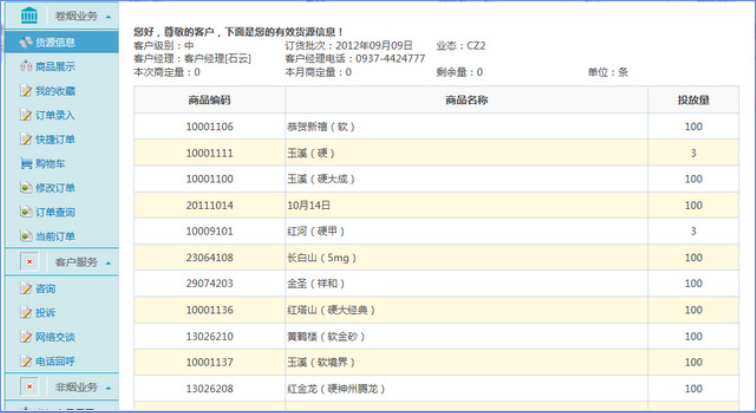Click the 卷烟业务 section header label
Viewport: 756px width, 413px height.
tap(76, 16)
